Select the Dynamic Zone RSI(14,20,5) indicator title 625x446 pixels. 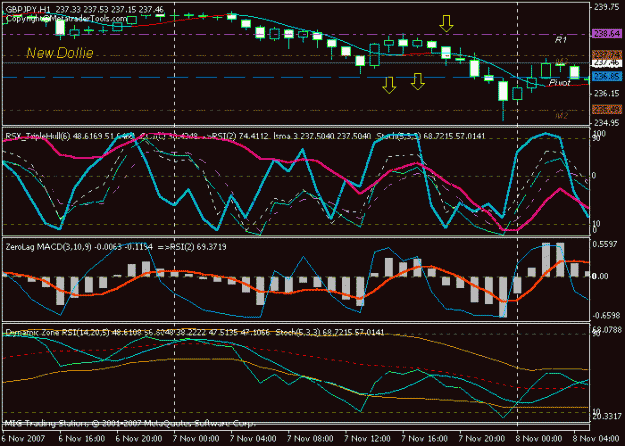57,332
